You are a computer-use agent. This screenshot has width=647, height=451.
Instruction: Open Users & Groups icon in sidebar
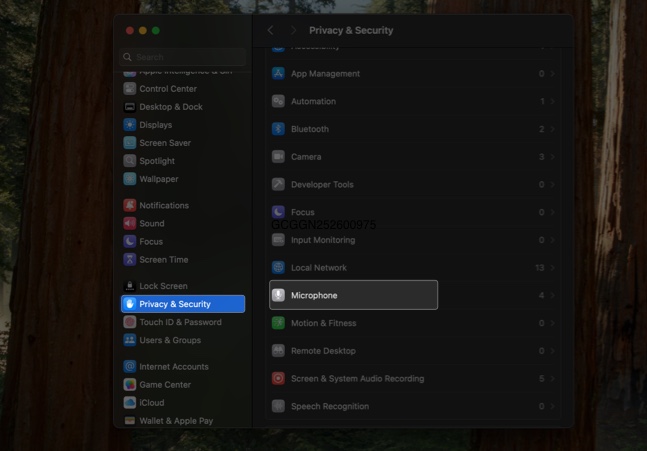[x=130, y=340]
